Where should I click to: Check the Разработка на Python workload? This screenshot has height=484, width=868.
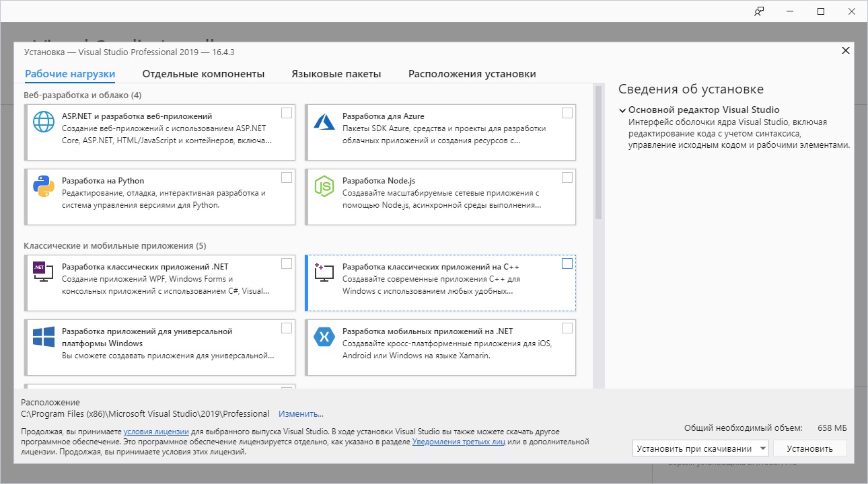(287, 177)
